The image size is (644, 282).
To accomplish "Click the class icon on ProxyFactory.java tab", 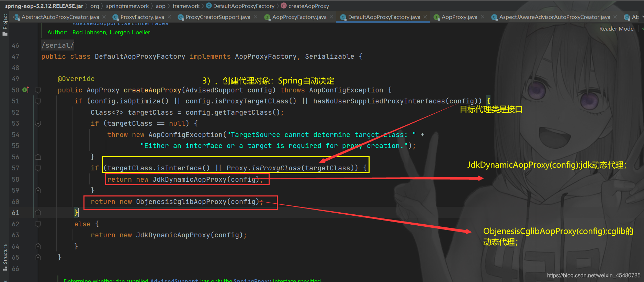I will (115, 17).
